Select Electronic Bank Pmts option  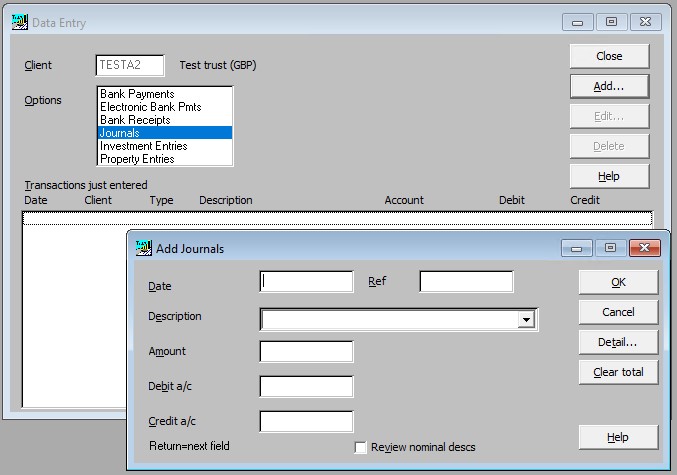165,107
